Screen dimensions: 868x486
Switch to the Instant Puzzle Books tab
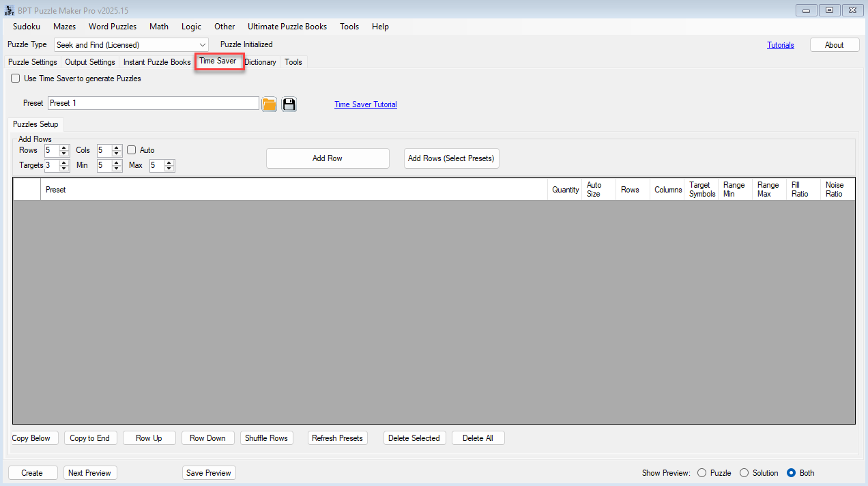click(157, 62)
